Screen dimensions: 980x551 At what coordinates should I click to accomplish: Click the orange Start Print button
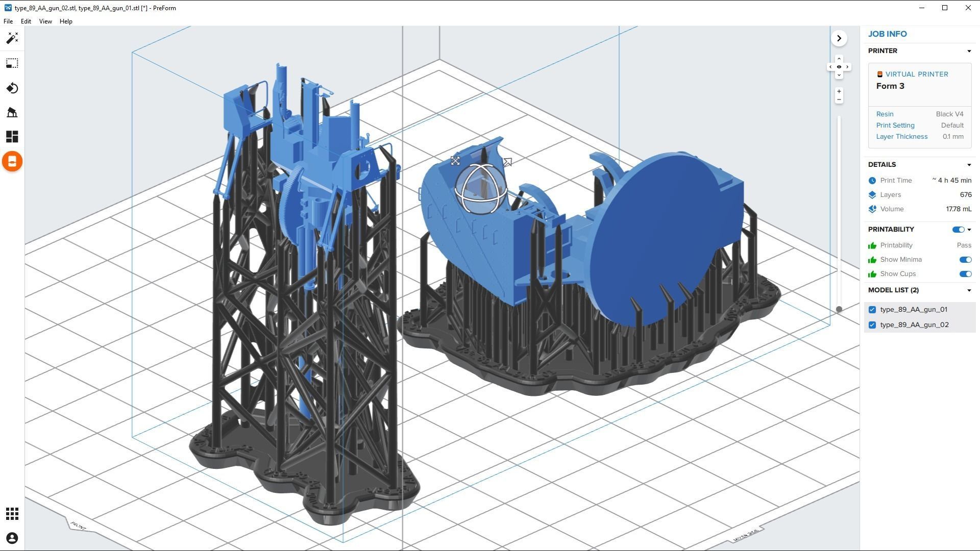tap(12, 162)
